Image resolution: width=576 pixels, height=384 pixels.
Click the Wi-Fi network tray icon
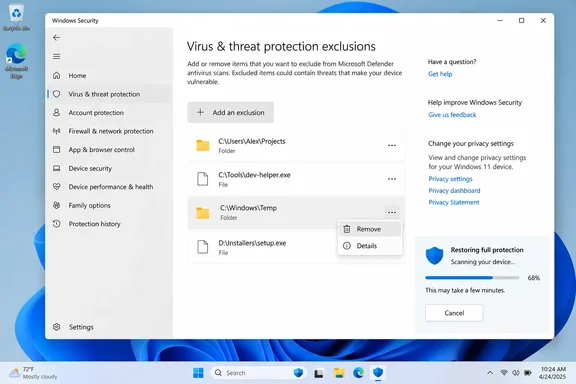click(504, 373)
